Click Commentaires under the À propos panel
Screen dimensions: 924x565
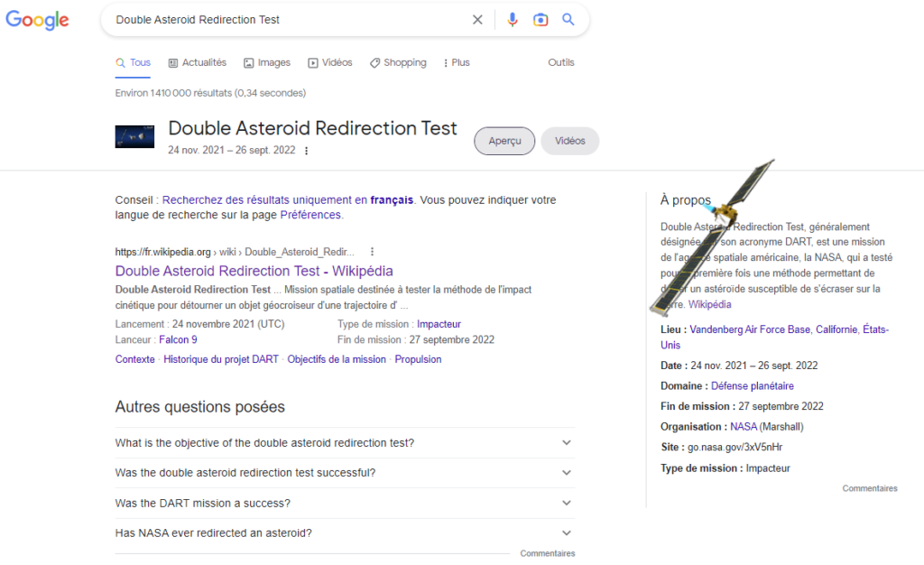tap(870, 488)
